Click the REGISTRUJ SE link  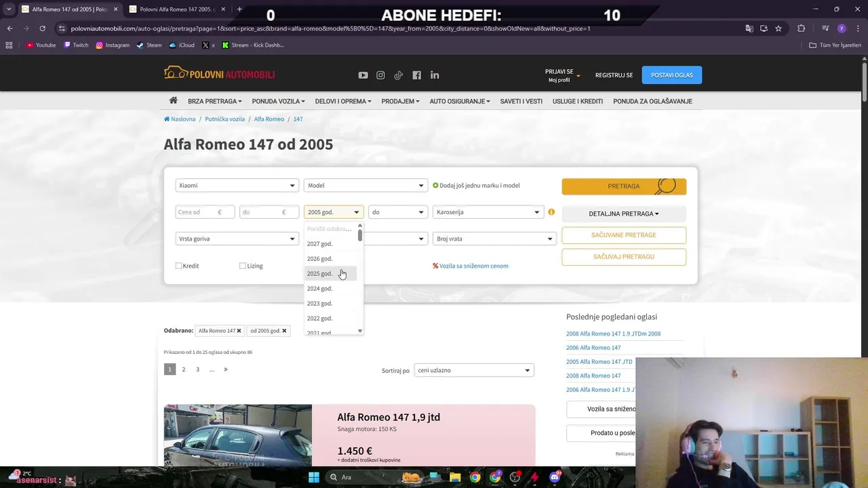click(x=614, y=75)
